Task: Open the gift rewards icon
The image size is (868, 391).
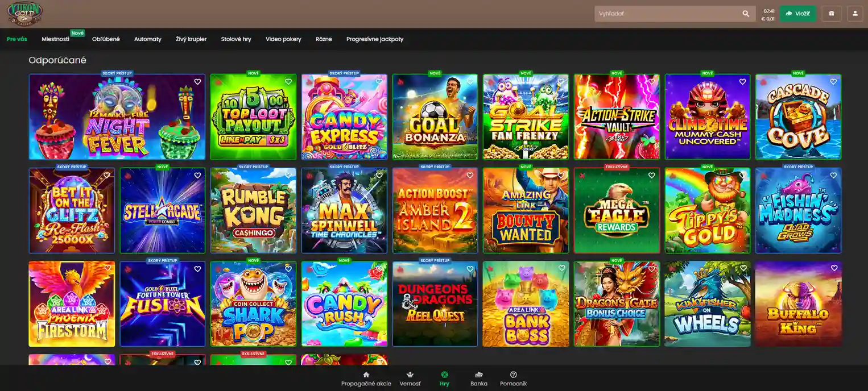Action: tap(832, 14)
